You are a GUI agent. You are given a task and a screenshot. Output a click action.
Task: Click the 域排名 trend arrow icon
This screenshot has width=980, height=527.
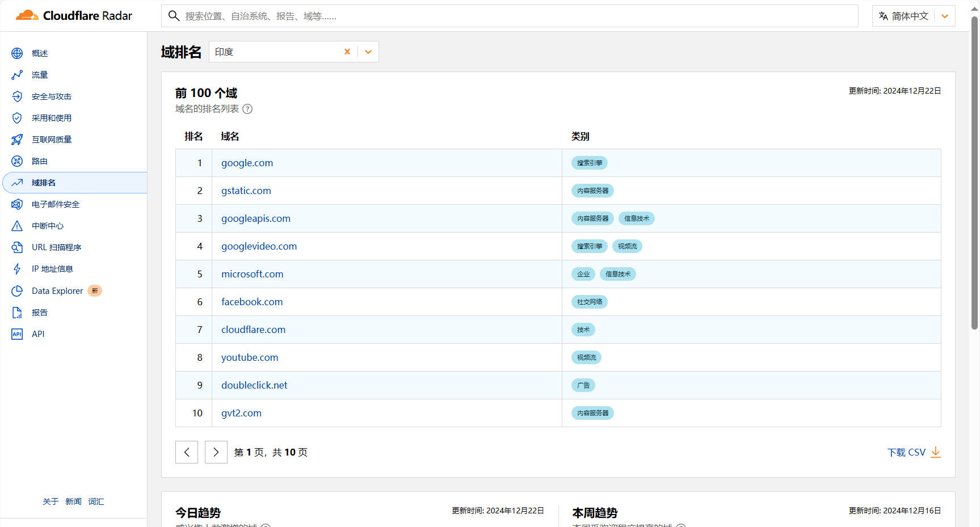pos(17,183)
